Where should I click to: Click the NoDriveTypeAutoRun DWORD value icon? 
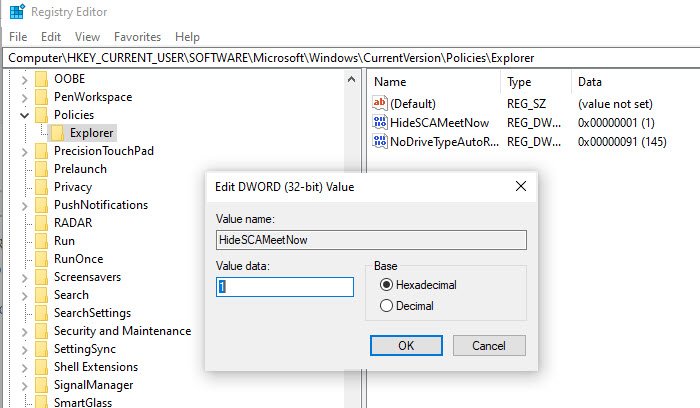379,141
